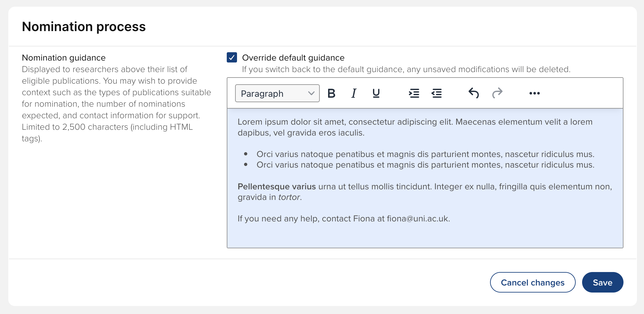Decrease indent of the paragraph
644x314 pixels.
pyautogui.click(x=436, y=93)
